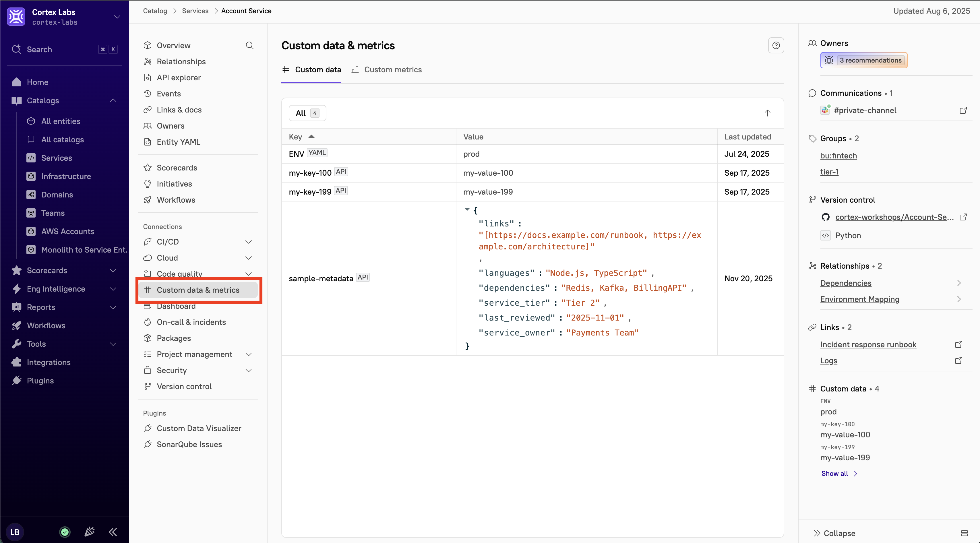The height and width of the screenshot is (543, 980).
Task: Open API explorer in the entity nav
Action: click(x=179, y=77)
